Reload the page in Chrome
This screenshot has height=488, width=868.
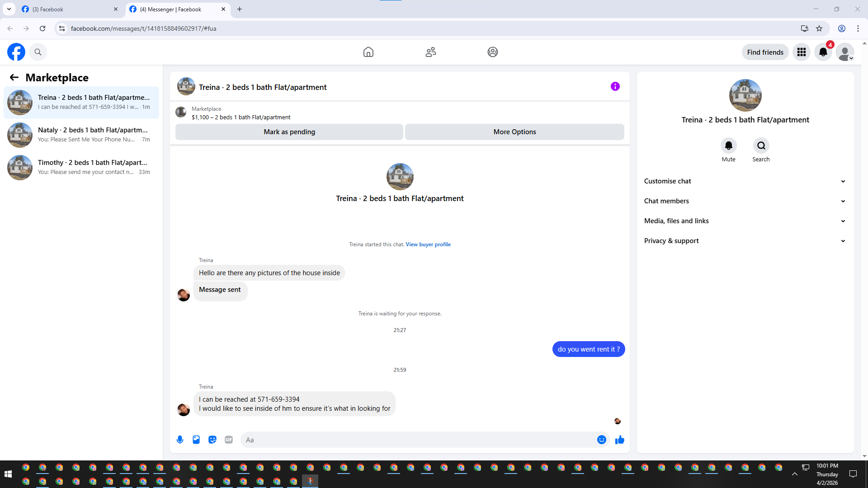(42, 28)
